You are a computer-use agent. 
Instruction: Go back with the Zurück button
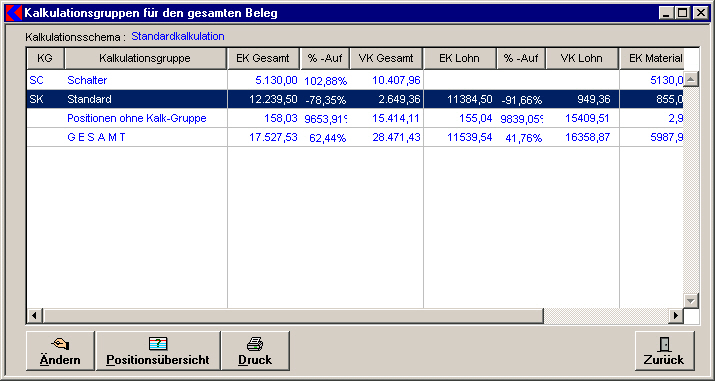click(664, 351)
